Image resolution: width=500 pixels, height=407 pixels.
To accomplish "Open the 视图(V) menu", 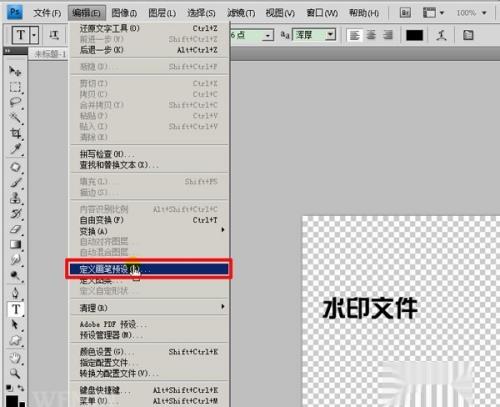I will (x=280, y=13).
